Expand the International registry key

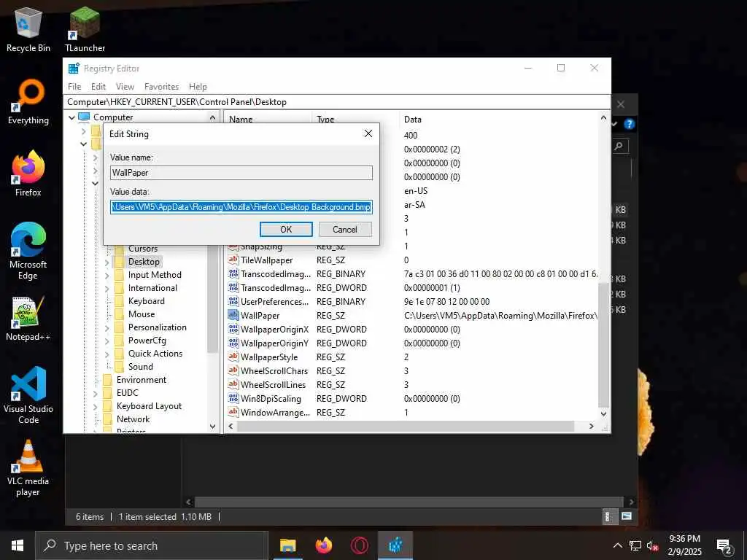(x=107, y=288)
